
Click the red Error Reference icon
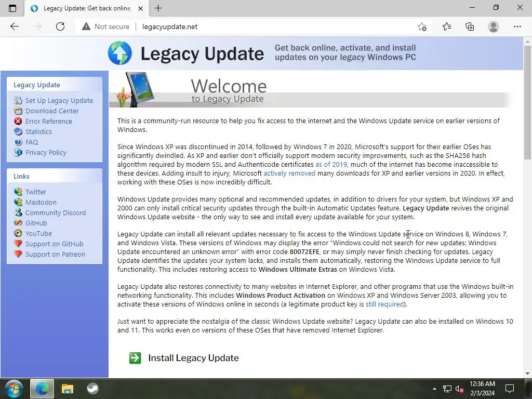pyautogui.click(x=18, y=121)
